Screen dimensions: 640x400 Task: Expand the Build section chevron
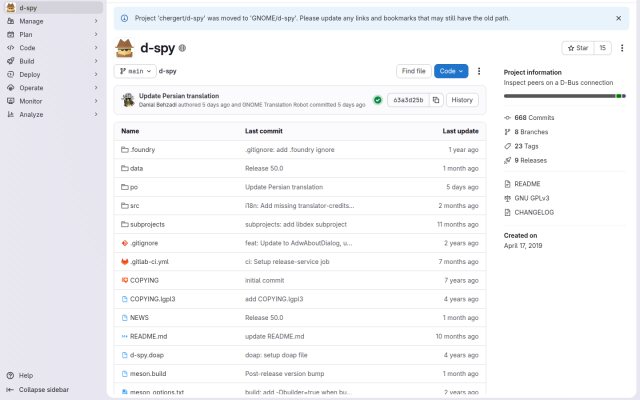[96, 61]
